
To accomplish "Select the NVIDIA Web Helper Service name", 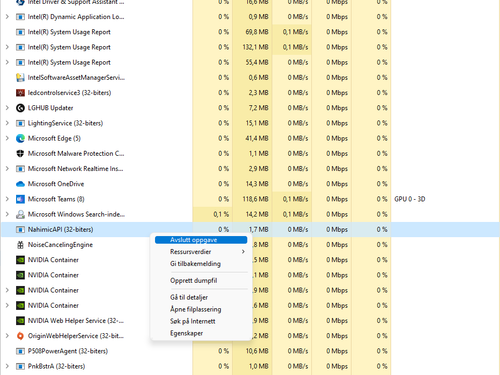I will point(76,321).
